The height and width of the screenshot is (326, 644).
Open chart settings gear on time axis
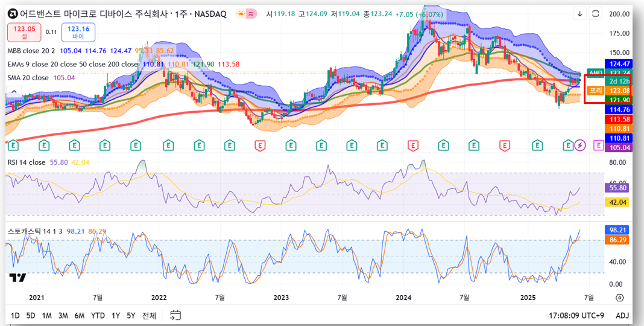coord(620,298)
